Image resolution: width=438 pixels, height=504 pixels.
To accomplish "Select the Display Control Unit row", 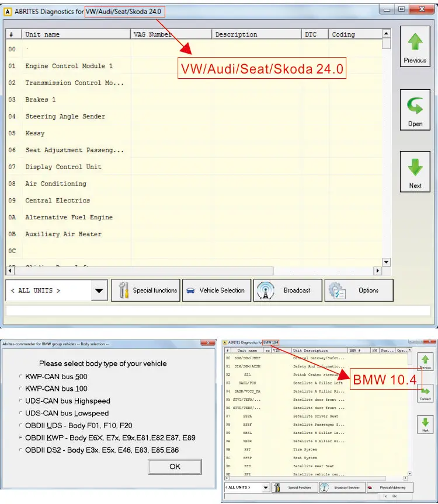I will coord(194,167).
